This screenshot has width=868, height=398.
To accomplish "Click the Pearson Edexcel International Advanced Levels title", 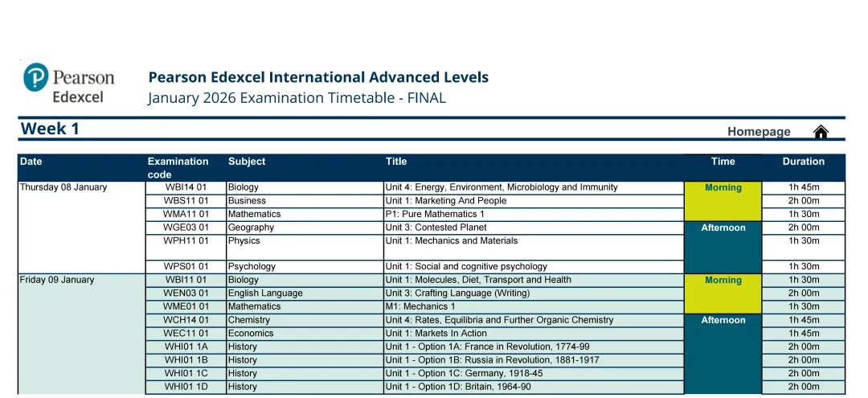I will pos(318,77).
